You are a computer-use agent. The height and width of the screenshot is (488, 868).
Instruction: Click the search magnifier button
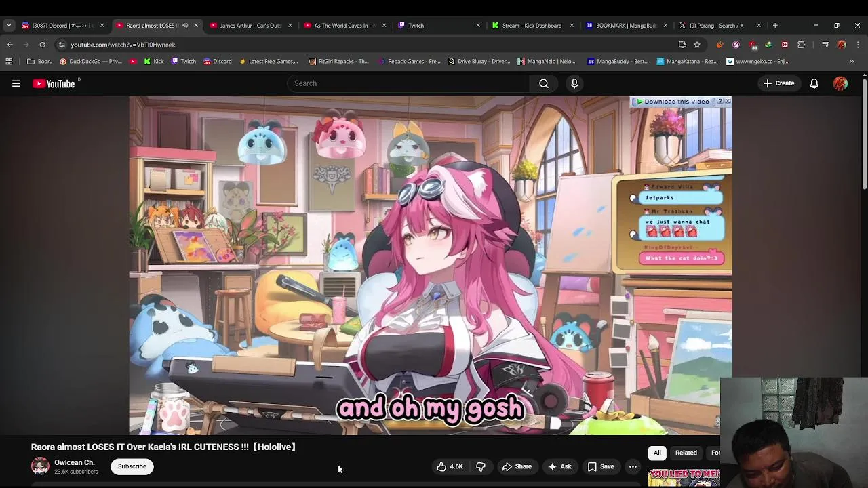[x=544, y=83]
